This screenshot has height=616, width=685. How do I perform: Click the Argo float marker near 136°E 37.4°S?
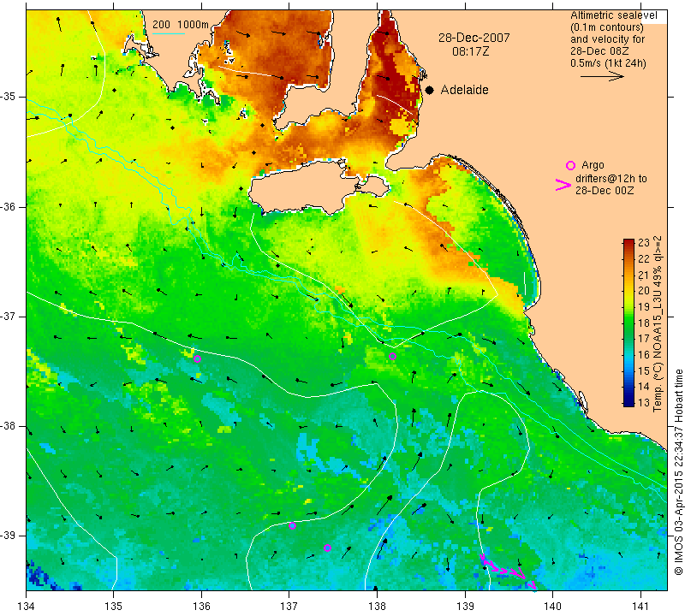click(197, 358)
